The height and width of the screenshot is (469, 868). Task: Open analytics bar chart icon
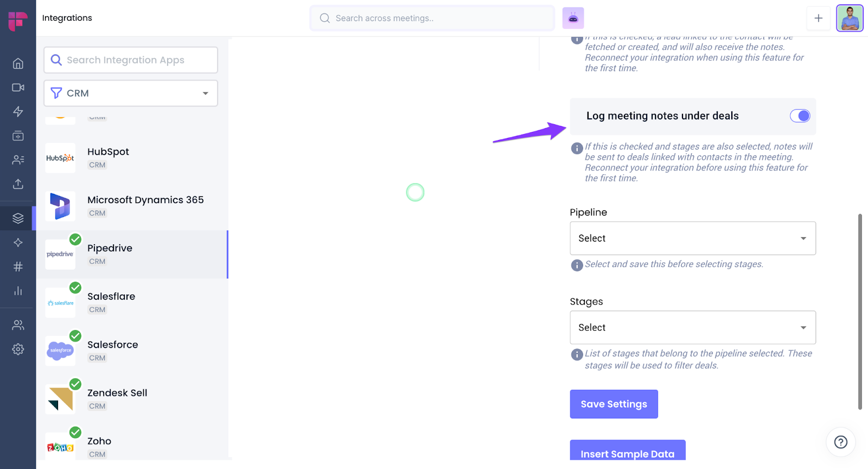[x=18, y=291]
